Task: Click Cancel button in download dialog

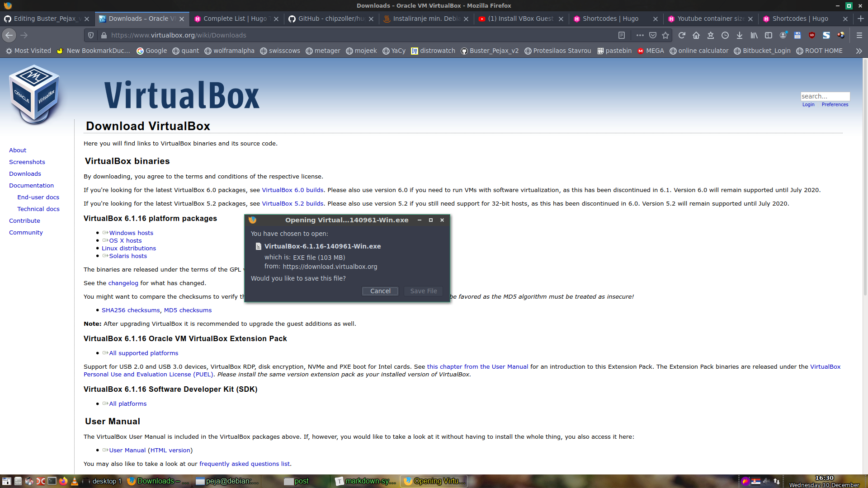Action: click(x=380, y=291)
